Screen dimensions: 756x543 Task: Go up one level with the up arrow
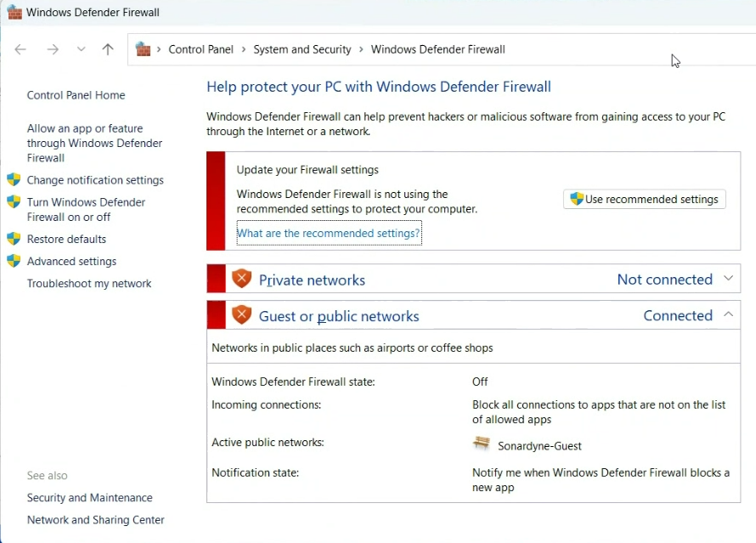click(x=108, y=49)
